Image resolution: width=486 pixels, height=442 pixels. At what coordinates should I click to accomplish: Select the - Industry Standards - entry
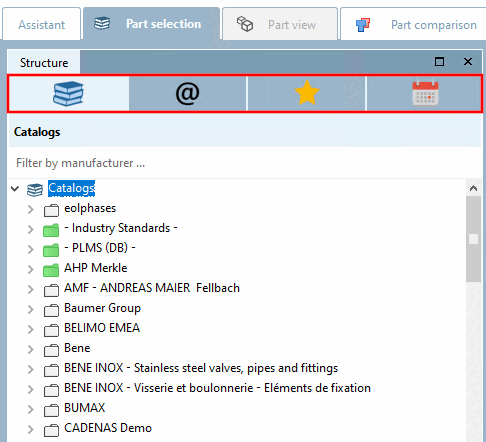tap(121, 228)
